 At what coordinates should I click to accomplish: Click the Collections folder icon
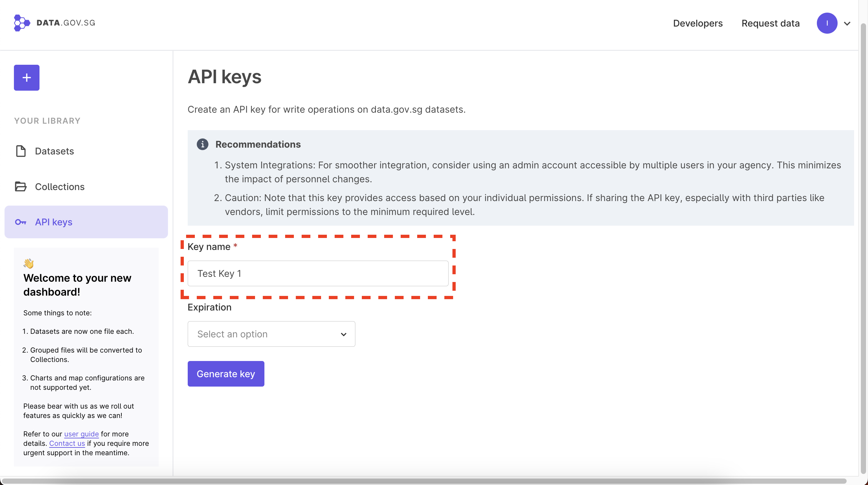21,187
